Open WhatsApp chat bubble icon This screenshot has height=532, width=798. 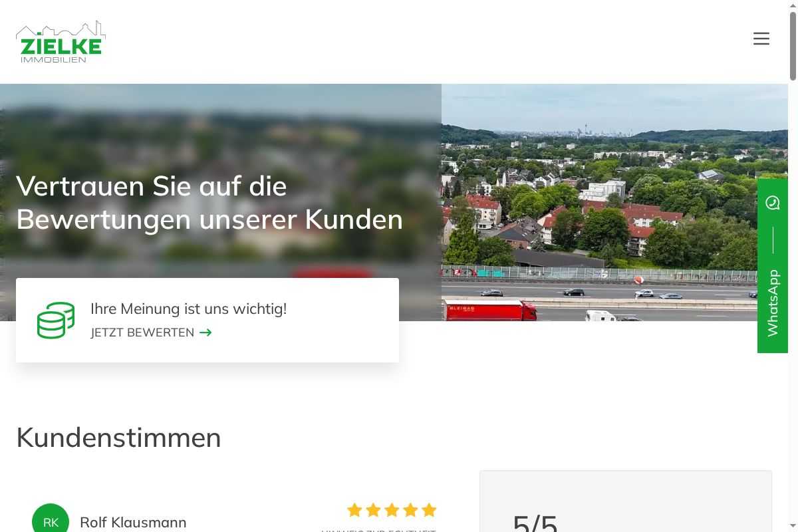(773, 203)
